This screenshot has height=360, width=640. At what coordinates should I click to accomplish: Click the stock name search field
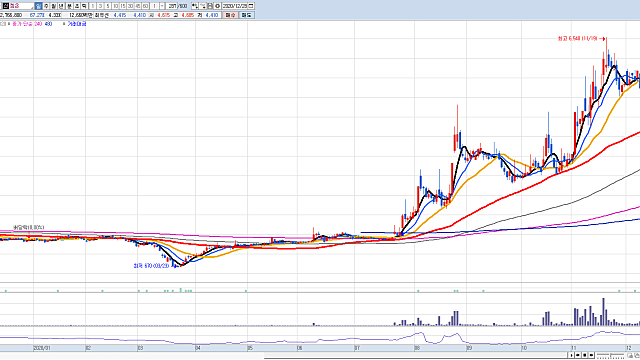tap(21, 6)
